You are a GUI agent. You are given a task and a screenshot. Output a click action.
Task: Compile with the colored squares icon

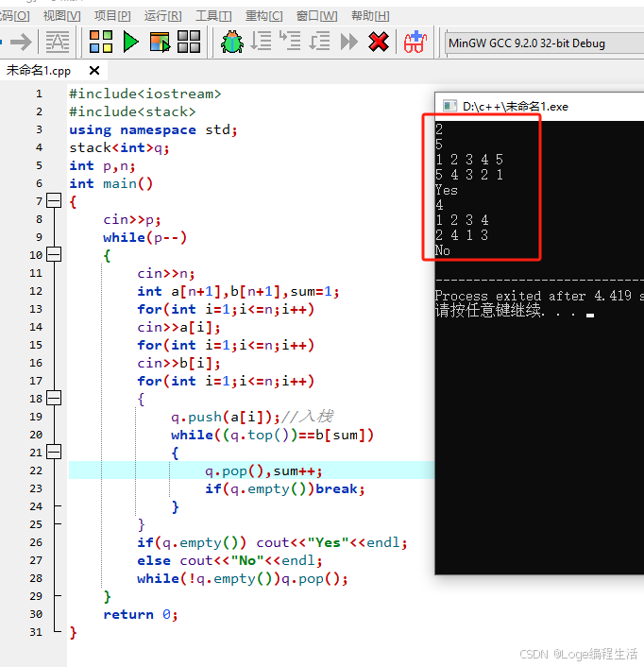click(101, 42)
